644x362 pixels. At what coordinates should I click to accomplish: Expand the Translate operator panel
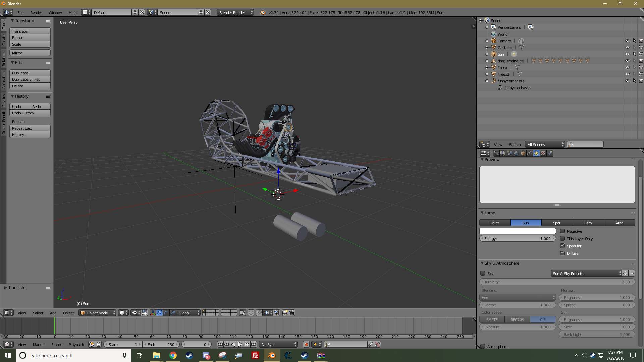point(5,287)
